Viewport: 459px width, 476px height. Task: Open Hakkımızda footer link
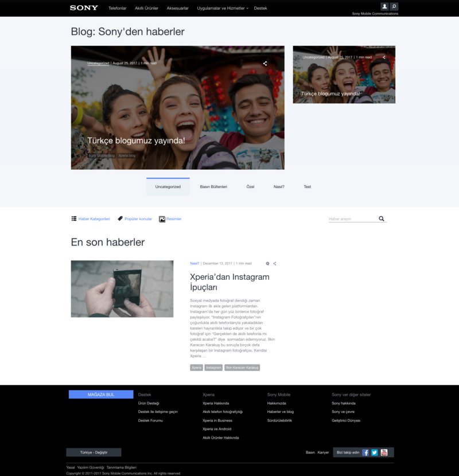coord(277,403)
